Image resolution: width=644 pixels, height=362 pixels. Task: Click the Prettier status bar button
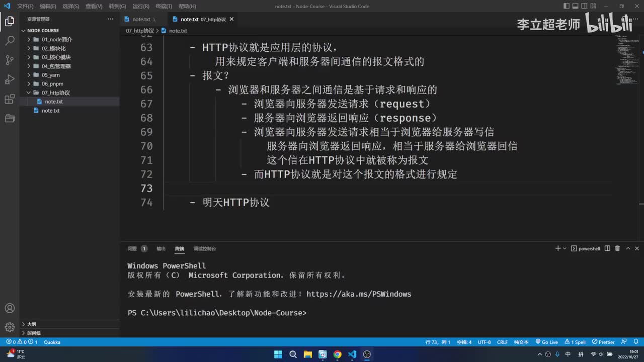pos(603,342)
